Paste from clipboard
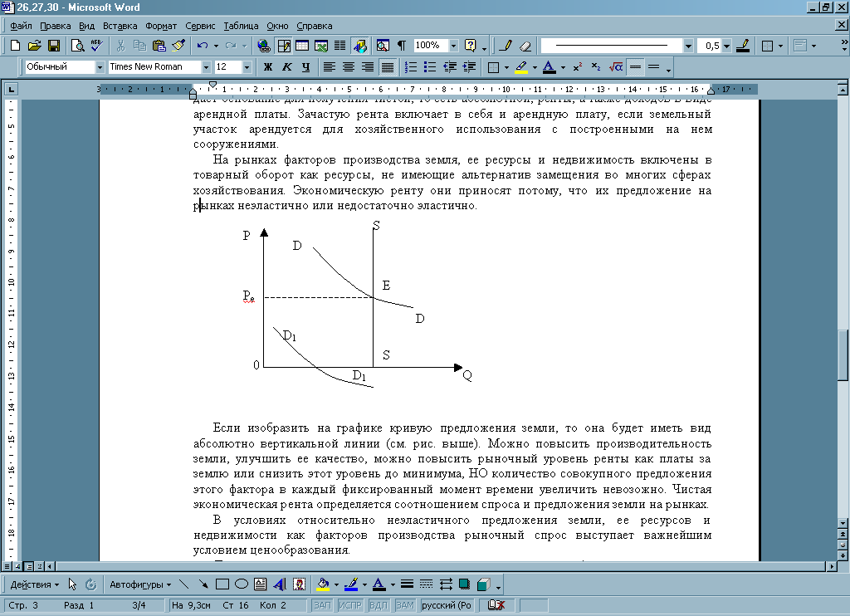This screenshot has height=616, width=850. 159,46
